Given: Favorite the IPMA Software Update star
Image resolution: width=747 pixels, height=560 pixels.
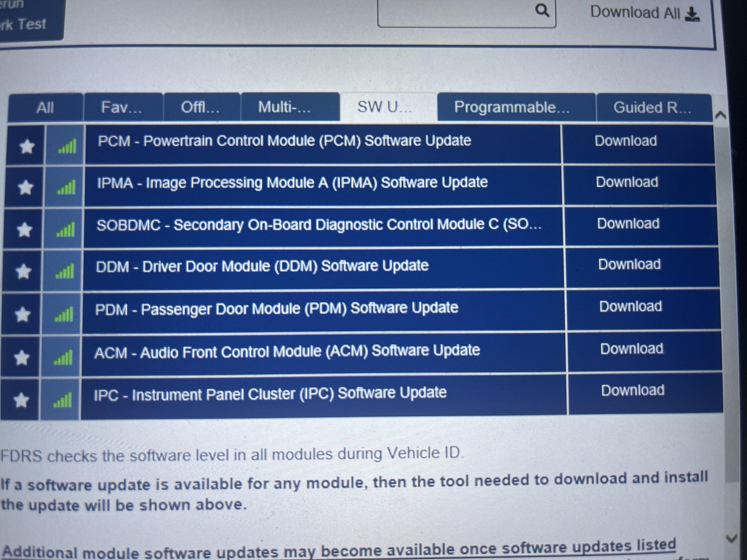Looking at the screenshot, I should 26,187.
